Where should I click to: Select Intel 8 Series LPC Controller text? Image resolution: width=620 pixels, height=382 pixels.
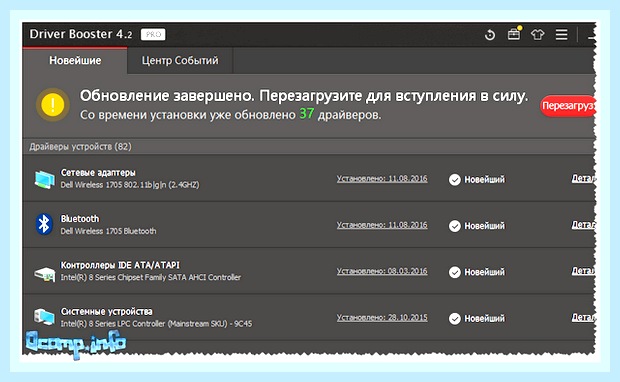(x=156, y=324)
